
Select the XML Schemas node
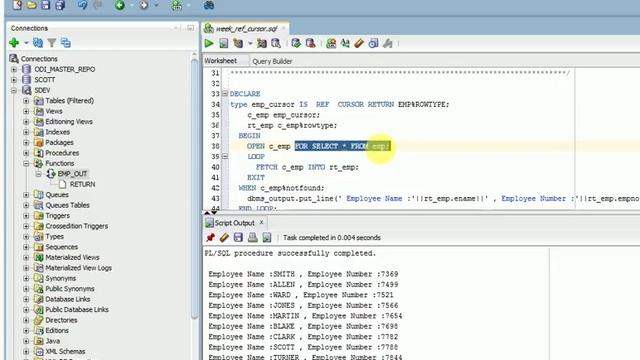65,351
